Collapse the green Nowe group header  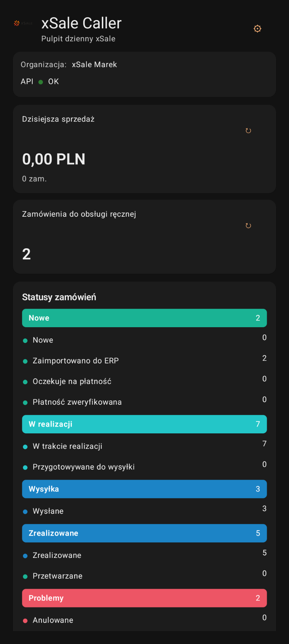click(x=144, y=318)
